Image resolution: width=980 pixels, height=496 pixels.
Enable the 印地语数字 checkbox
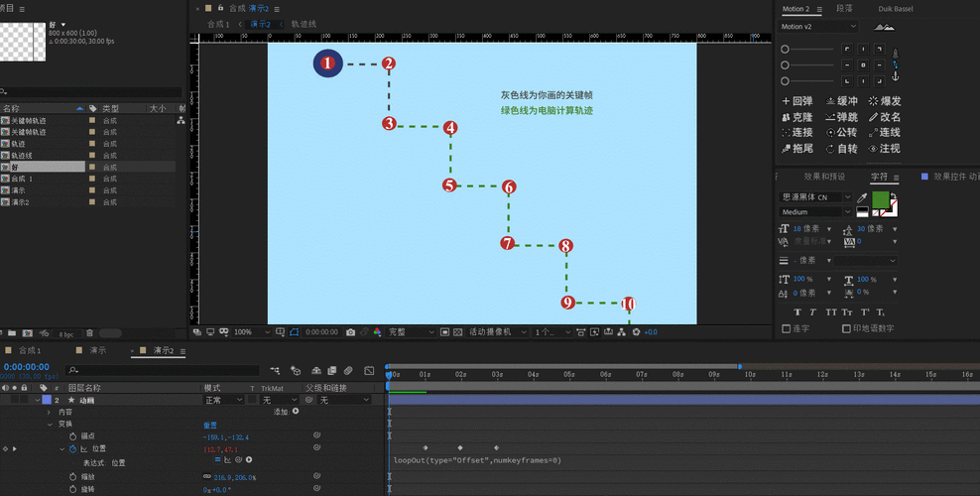pos(846,328)
